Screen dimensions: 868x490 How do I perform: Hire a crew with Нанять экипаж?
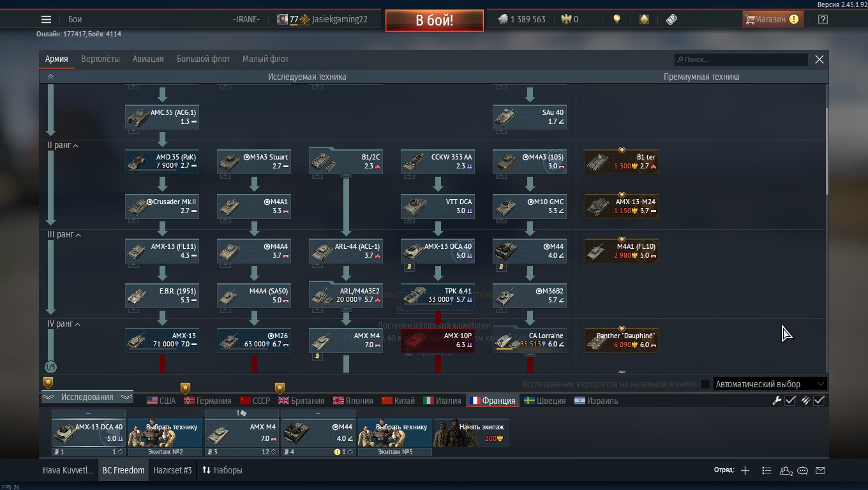tap(472, 433)
